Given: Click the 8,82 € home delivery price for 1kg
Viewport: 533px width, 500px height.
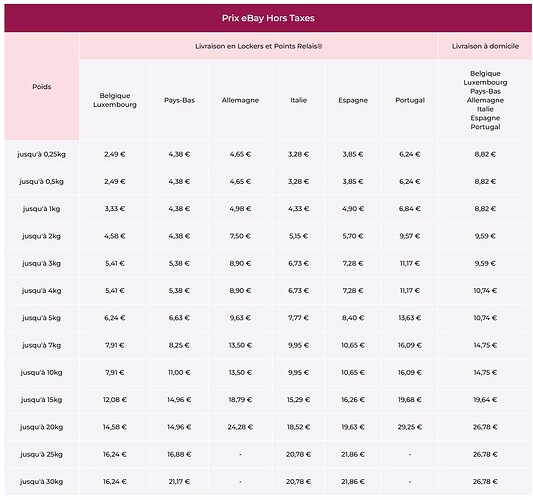Looking at the screenshot, I should coord(485,209).
